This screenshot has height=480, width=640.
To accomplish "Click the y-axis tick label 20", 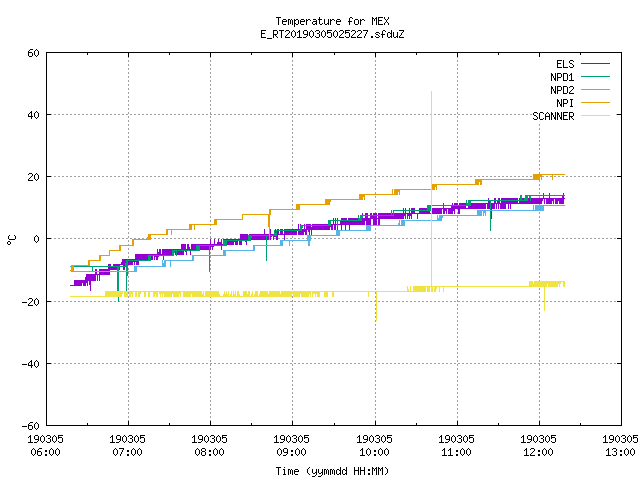I will (x=33, y=177).
